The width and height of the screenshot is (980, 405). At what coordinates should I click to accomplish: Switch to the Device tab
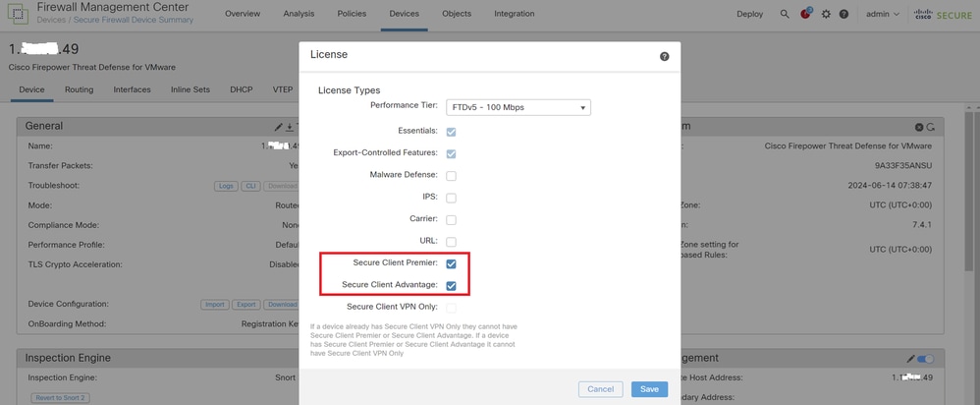tap(31, 89)
